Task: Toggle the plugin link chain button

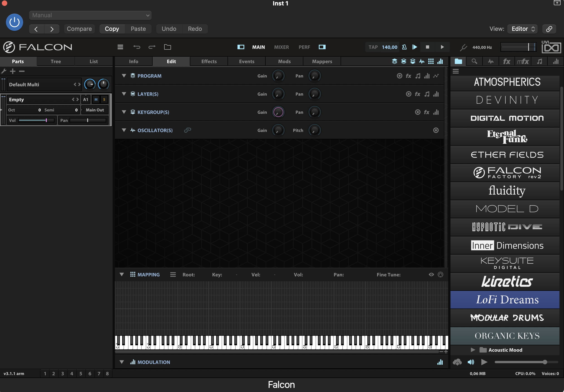Action: 549,29
